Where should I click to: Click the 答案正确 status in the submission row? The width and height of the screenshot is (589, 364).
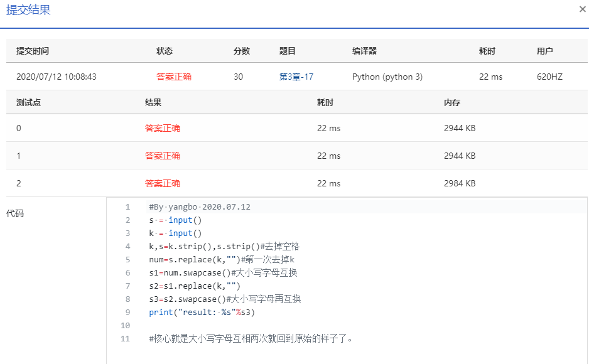coord(174,77)
